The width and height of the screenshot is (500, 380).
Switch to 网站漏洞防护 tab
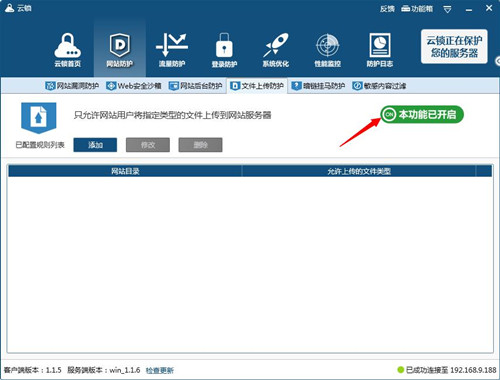click(72, 86)
